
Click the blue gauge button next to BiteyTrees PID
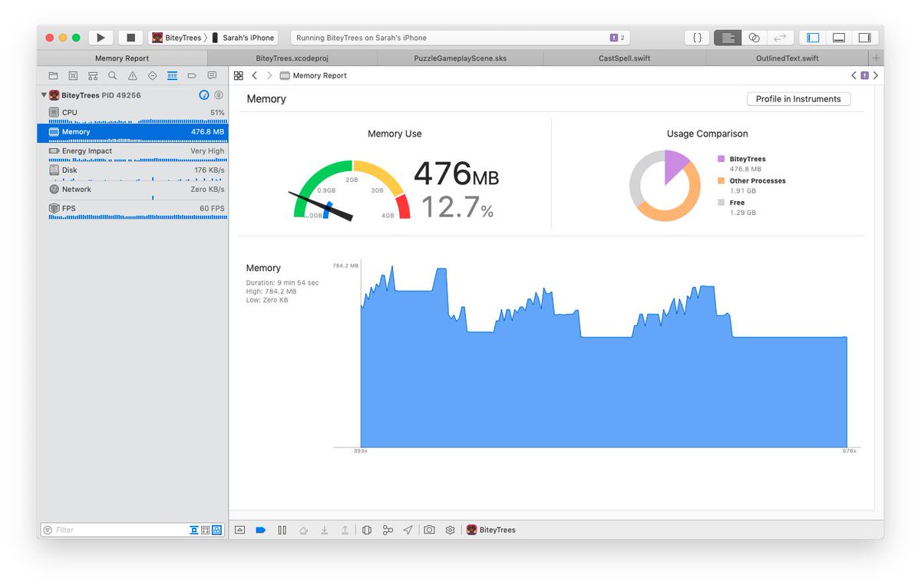click(x=203, y=95)
